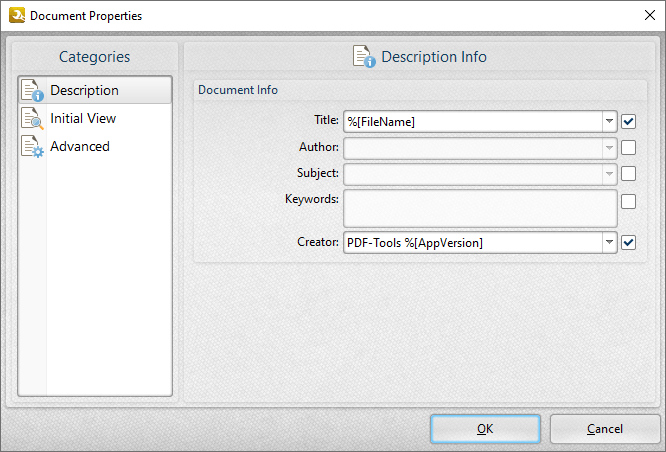Click the Creator field with PDF-Tools %[AppVersion]
The width and height of the screenshot is (666, 452).
(x=473, y=243)
